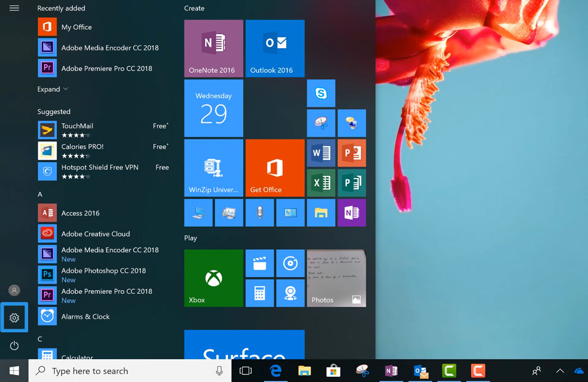Open the File Explorer tile in Start menu
The height and width of the screenshot is (382, 588).
(321, 213)
